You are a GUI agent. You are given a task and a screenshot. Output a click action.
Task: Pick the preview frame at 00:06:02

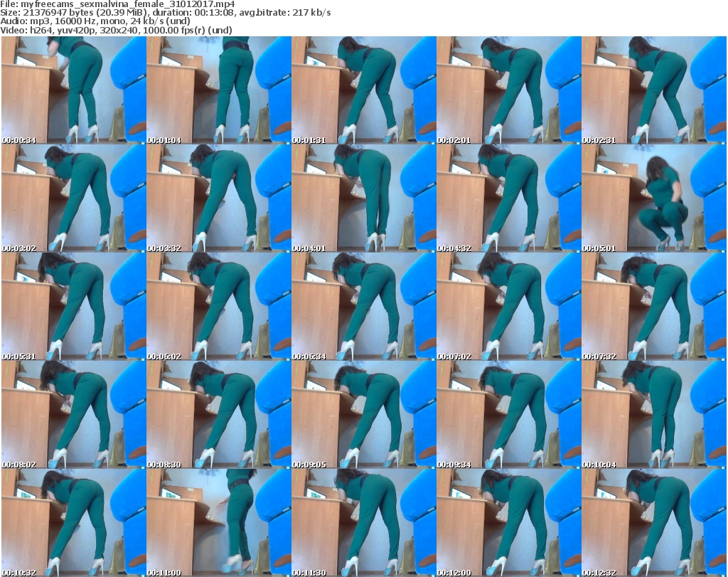coord(219,307)
